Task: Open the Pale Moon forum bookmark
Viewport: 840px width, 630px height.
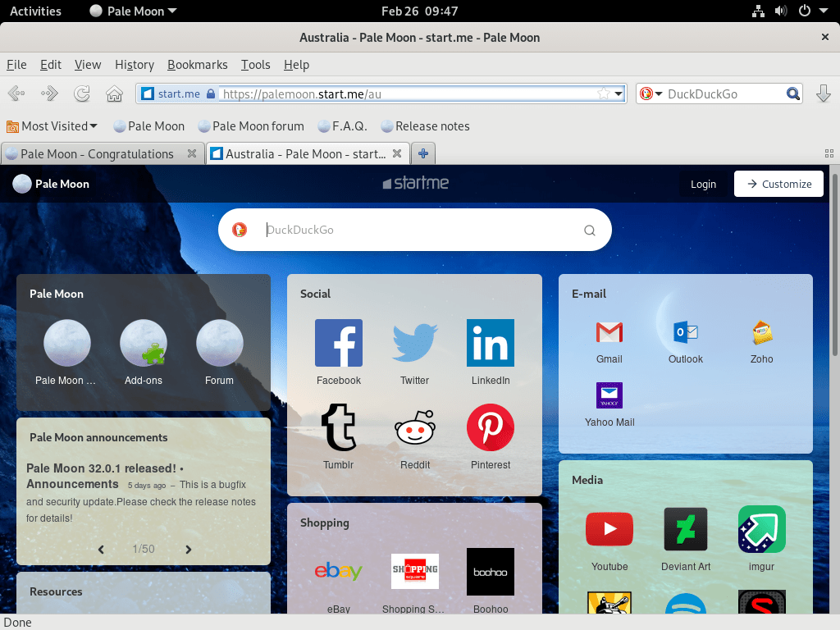Action: tap(251, 126)
